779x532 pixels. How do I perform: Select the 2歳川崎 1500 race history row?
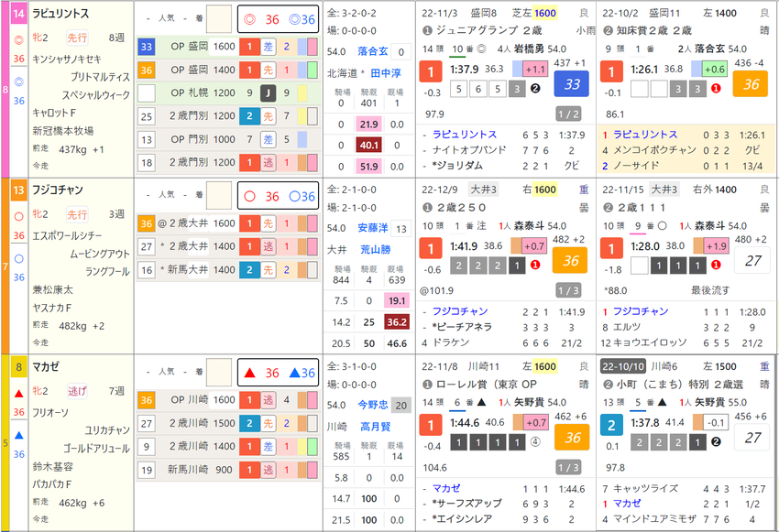click(x=228, y=423)
